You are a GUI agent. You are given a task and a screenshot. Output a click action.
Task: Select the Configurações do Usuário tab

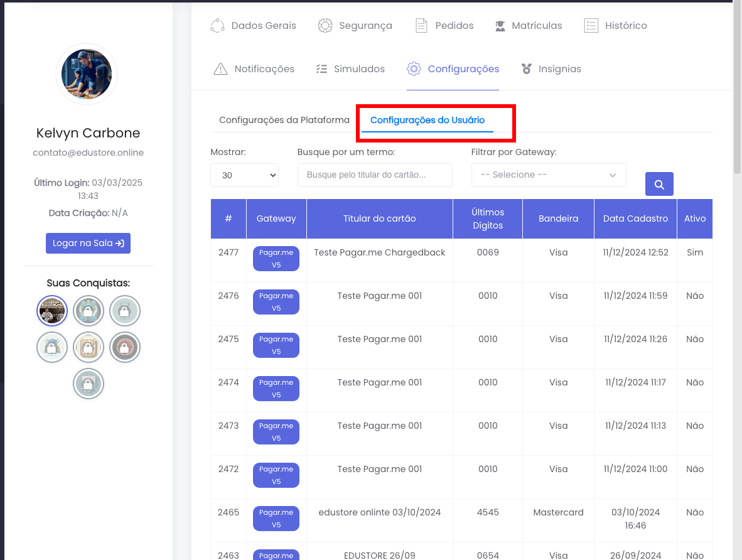(x=427, y=120)
